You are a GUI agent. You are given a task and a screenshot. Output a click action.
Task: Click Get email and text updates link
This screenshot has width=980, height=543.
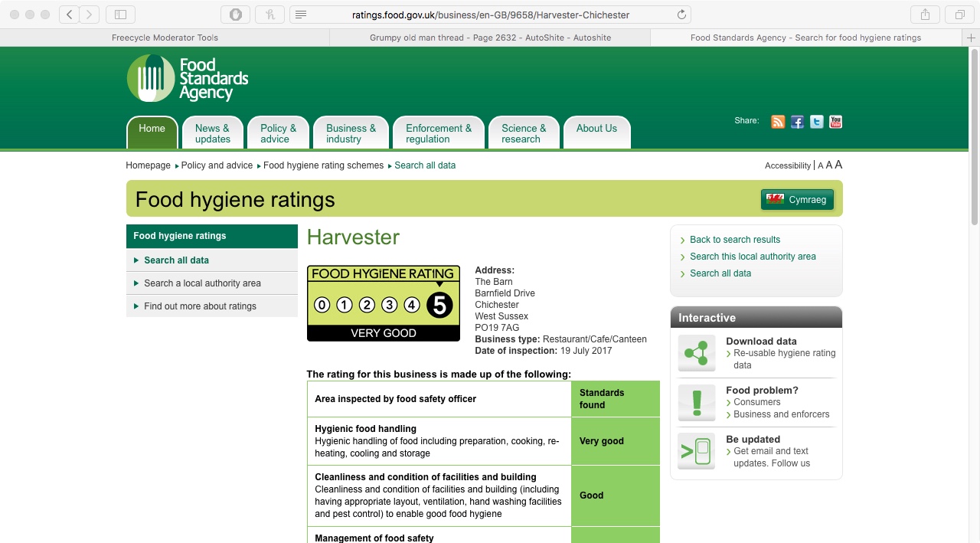point(771,457)
